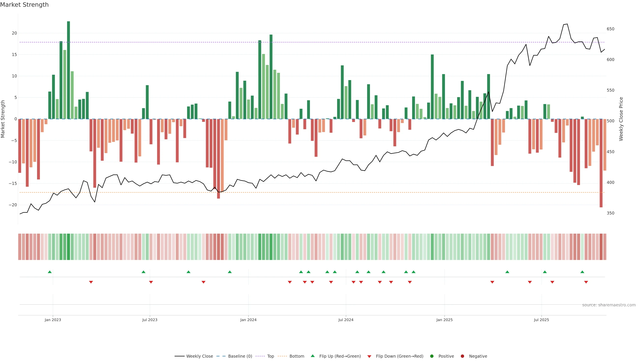Click the Flip Up green triangle legend icon
The width and height of the screenshot is (644, 362).
[312, 356]
